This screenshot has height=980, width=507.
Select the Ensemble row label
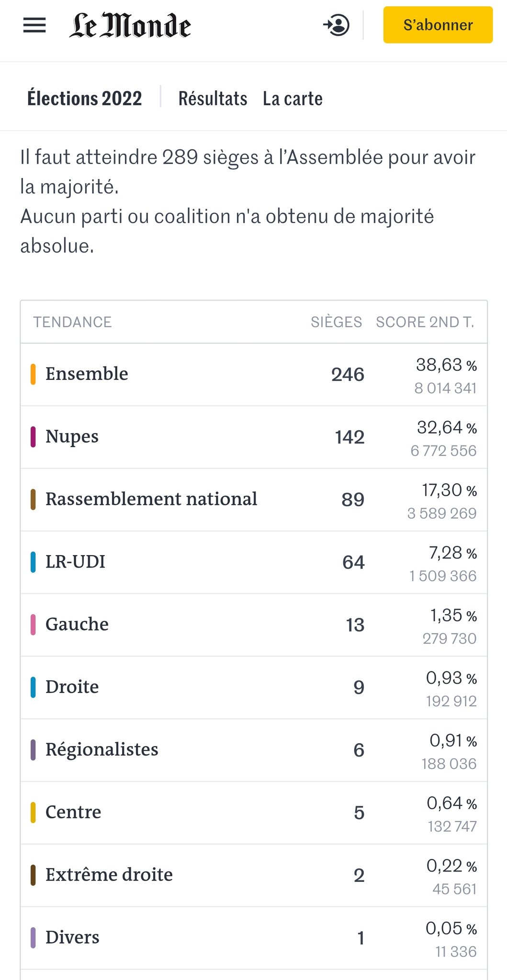(87, 374)
